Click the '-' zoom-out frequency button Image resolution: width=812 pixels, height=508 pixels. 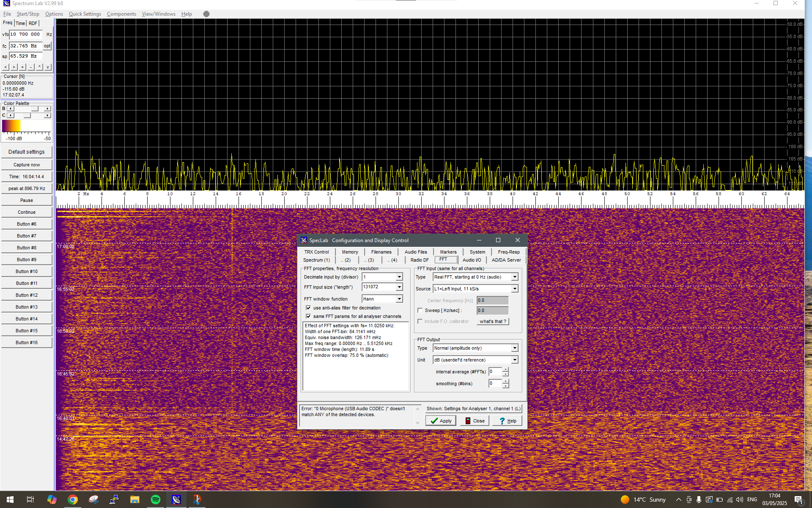(31, 67)
